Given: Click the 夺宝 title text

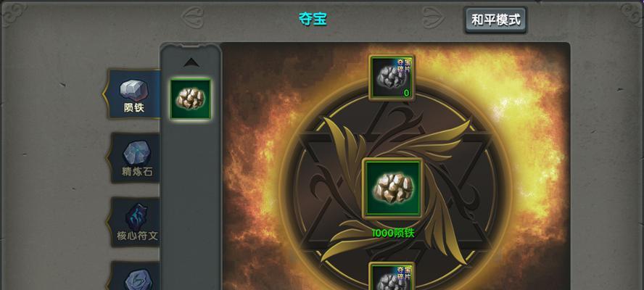Looking at the screenshot, I should 313,19.
